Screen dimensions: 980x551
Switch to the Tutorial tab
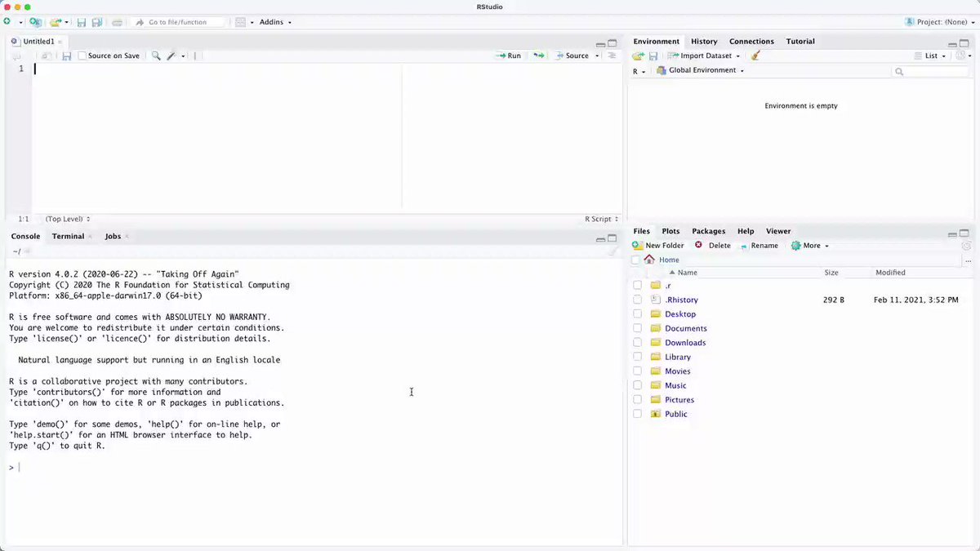[x=800, y=41]
